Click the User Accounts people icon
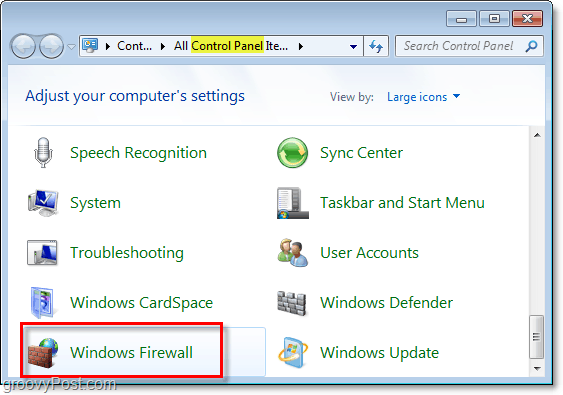Viewport: 563px width, 395px height. click(293, 252)
